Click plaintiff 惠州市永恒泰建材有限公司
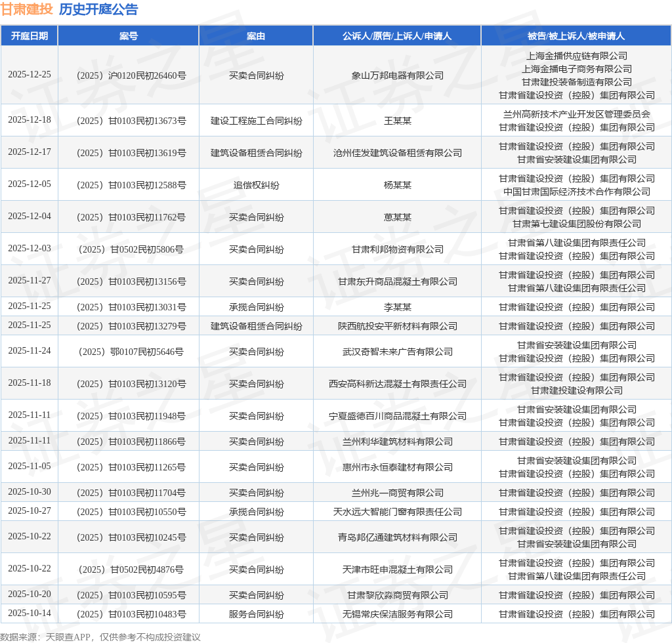672x643 pixels. click(x=397, y=467)
